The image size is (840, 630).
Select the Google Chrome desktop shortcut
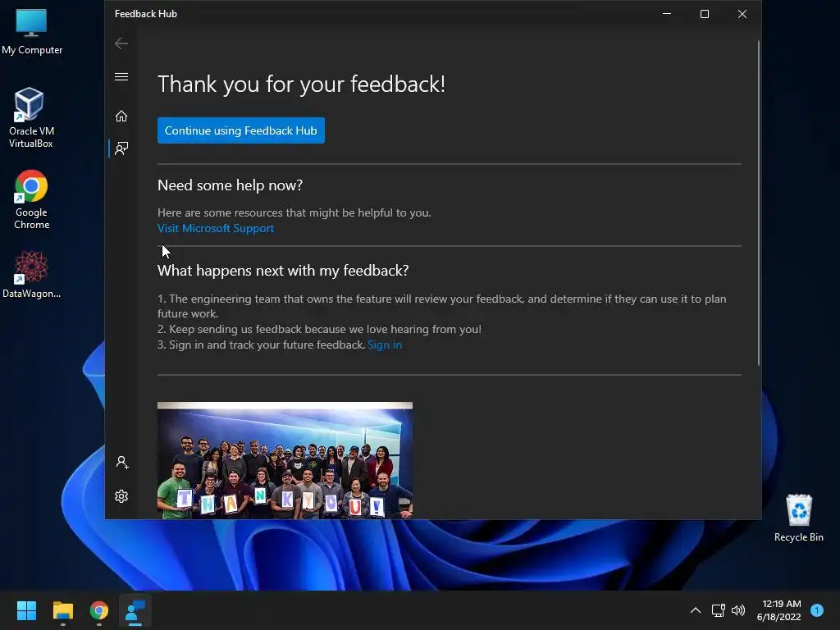(31, 199)
